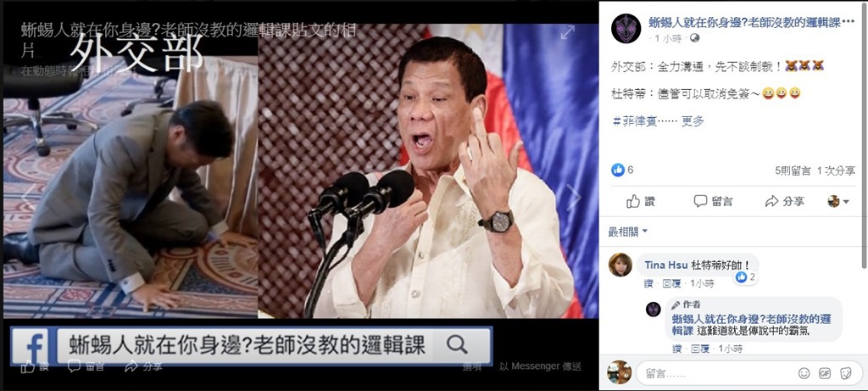Click the fullscreen expand arrows icon
The width and height of the screenshot is (868, 391).
[567, 33]
